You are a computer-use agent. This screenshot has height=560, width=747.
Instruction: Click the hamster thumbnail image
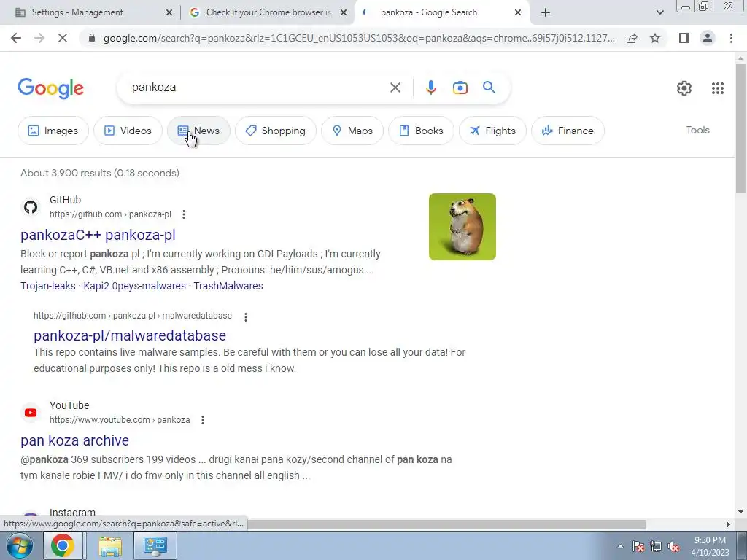click(x=462, y=227)
